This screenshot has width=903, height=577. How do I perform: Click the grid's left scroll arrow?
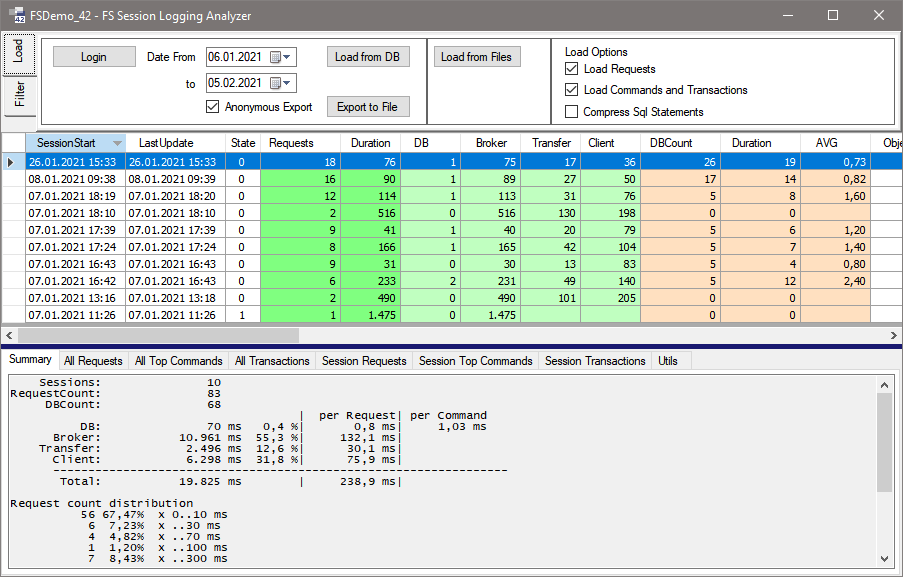point(9,335)
